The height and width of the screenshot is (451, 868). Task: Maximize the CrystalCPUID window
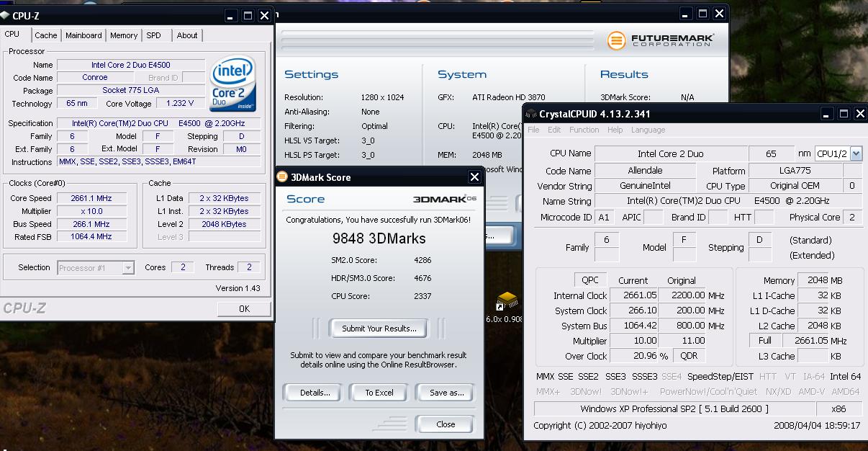coord(844,114)
